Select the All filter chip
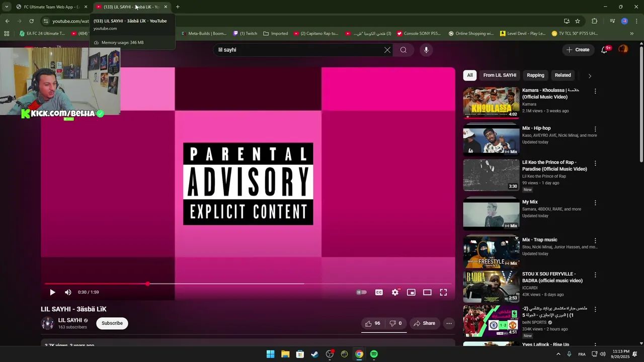Image resolution: width=644 pixels, height=362 pixels. point(470,75)
